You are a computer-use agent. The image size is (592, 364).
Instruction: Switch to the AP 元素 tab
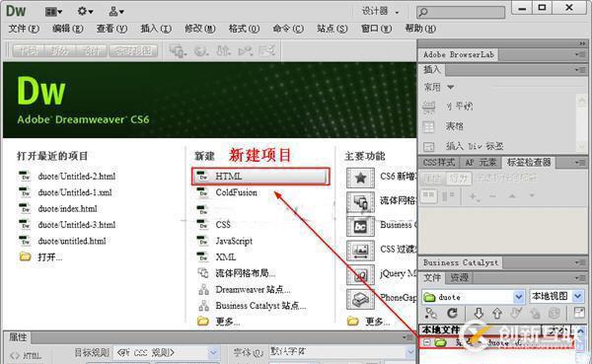(481, 163)
